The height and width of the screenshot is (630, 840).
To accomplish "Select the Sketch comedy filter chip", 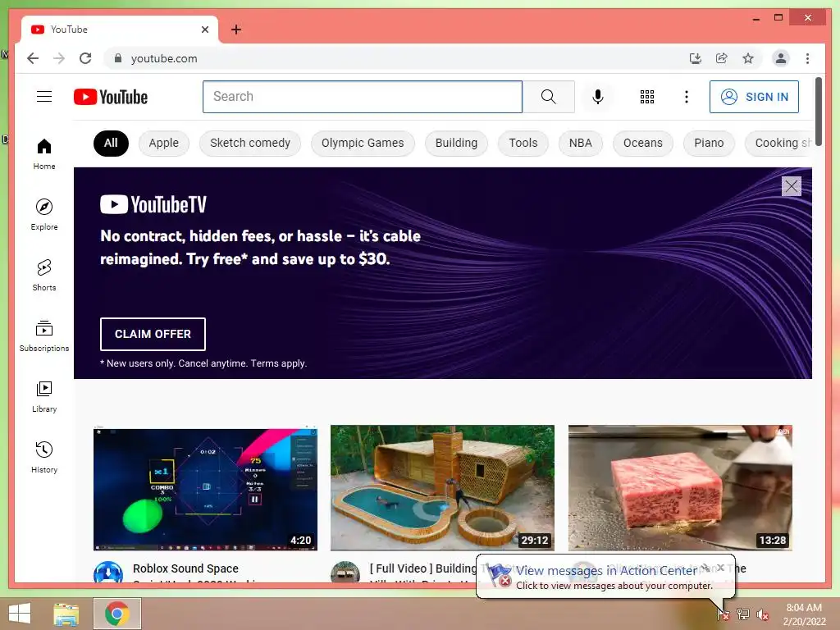I will 250,143.
